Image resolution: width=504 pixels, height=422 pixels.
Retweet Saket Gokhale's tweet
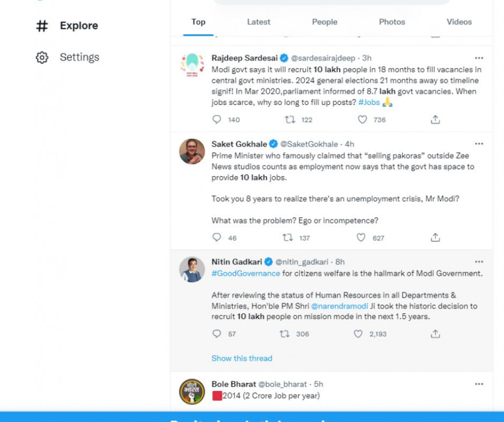(288, 237)
